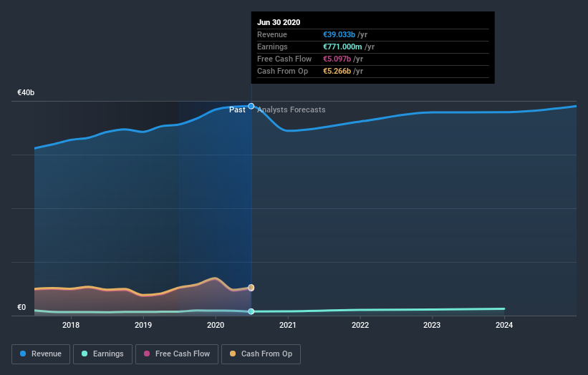
Task: Toggle the Earnings legend button
Action: (x=102, y=354)
